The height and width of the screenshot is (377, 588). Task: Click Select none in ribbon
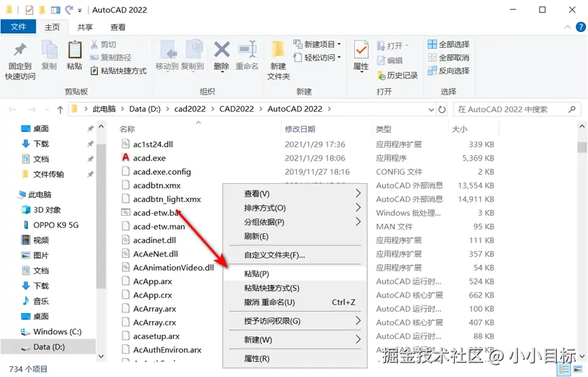tap(449, 57)
